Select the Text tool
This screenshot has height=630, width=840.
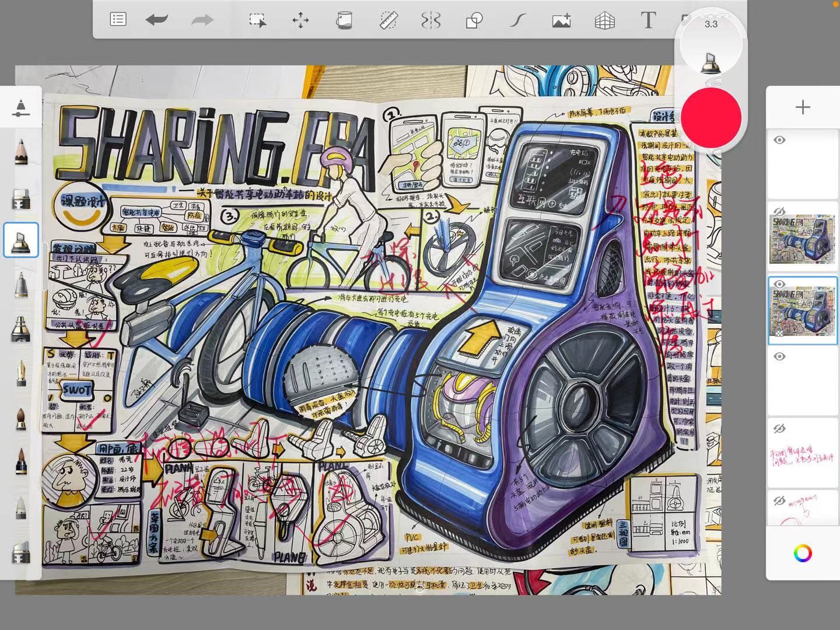pyautogui.click(x=647, y=19)
